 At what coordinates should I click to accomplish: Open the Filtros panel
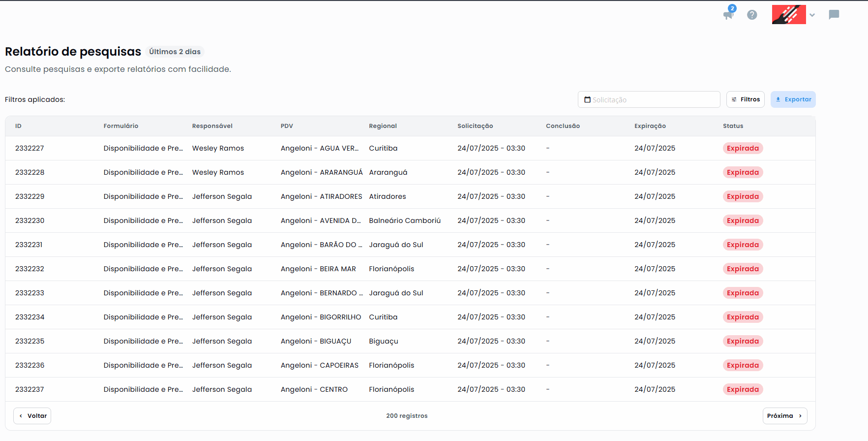click(x=745, y=99)
